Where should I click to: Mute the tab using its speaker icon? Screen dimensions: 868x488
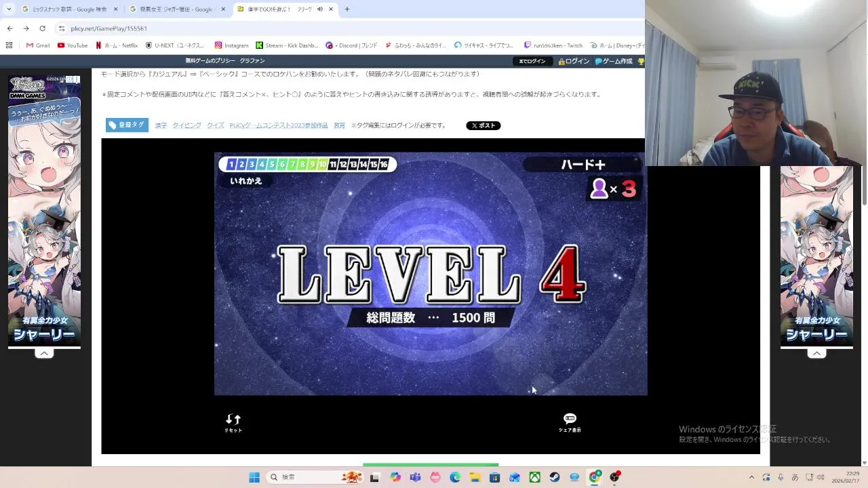click(x=319, y=9)
